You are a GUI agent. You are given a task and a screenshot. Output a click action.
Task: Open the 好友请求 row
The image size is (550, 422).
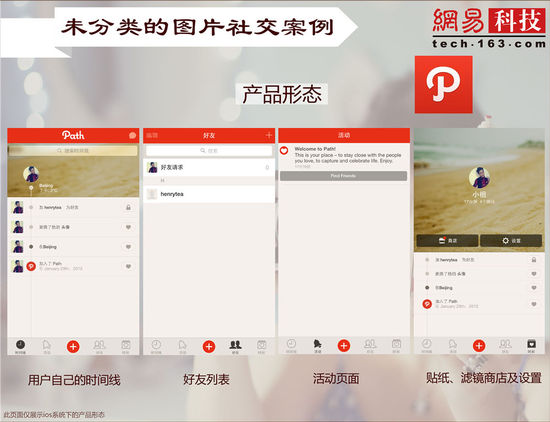coord(209,167)
